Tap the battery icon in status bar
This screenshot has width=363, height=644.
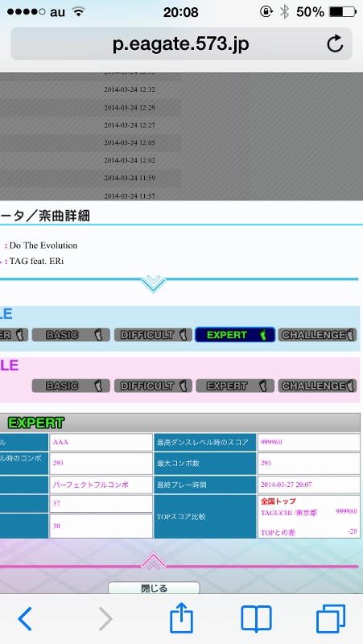tap(342, 12)
